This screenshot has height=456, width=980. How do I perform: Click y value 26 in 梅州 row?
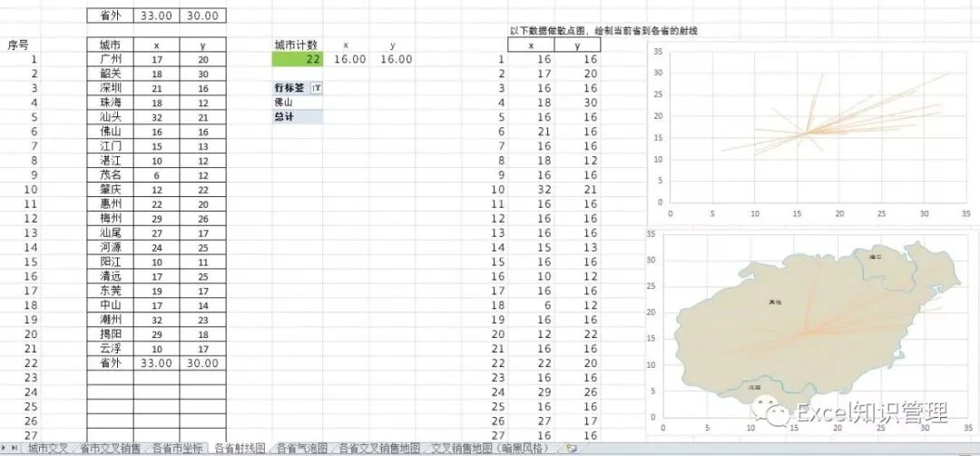pyautogui.click(x=202, y=218)
